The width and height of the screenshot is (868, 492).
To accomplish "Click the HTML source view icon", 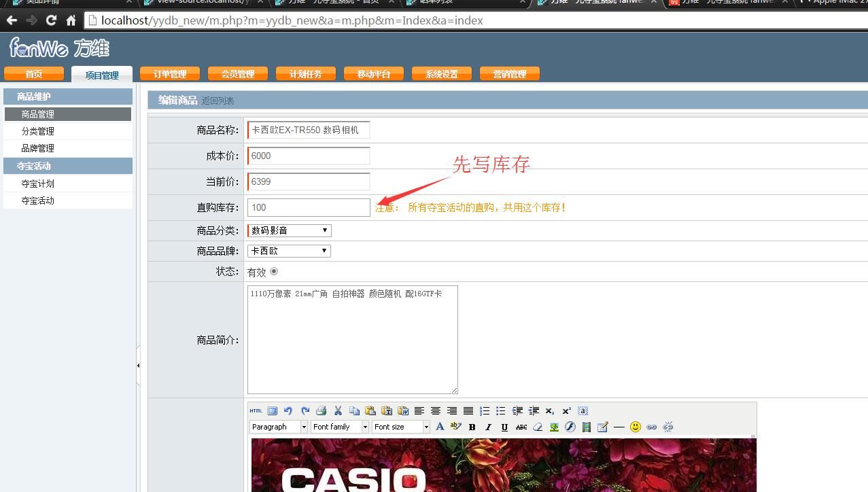I will pos(256,410).
